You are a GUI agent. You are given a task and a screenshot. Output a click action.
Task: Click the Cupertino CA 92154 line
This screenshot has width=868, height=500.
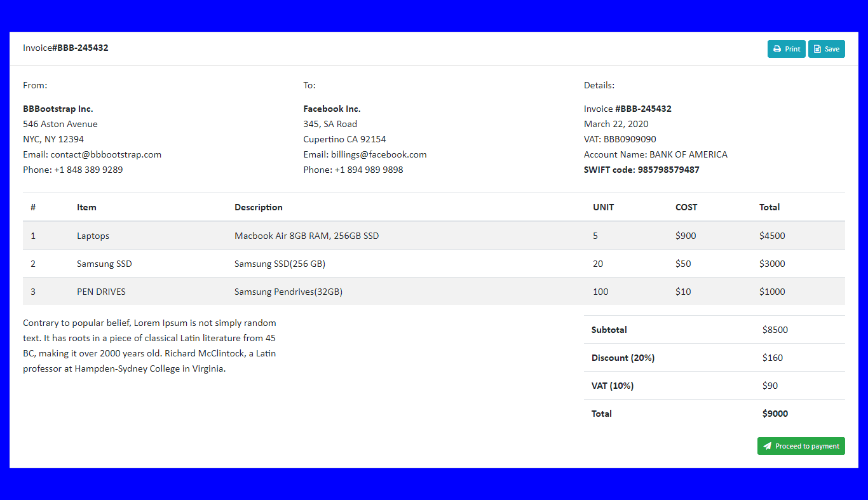tap(344, 139)
